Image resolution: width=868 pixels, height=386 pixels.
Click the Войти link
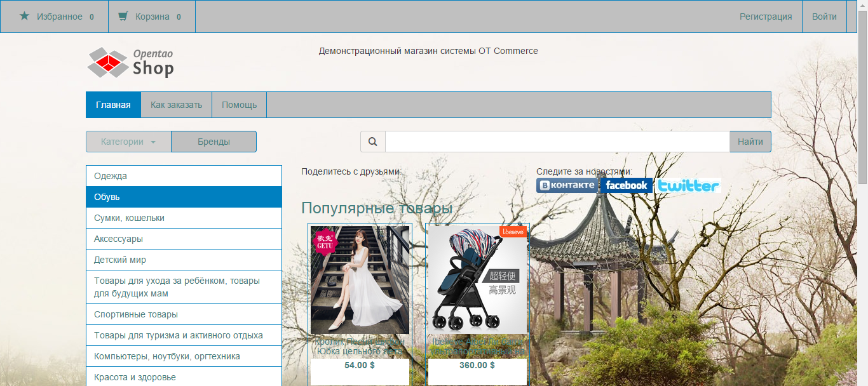824,17
